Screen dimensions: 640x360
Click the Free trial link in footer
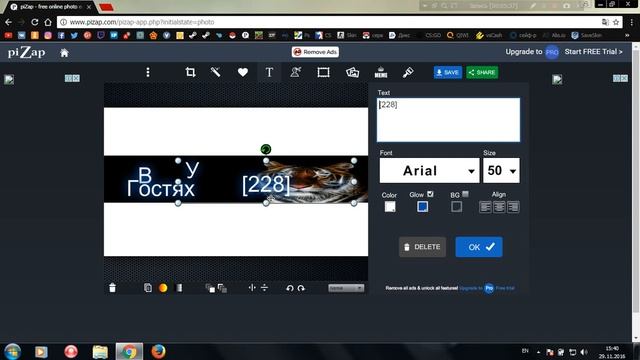point(505,288)
